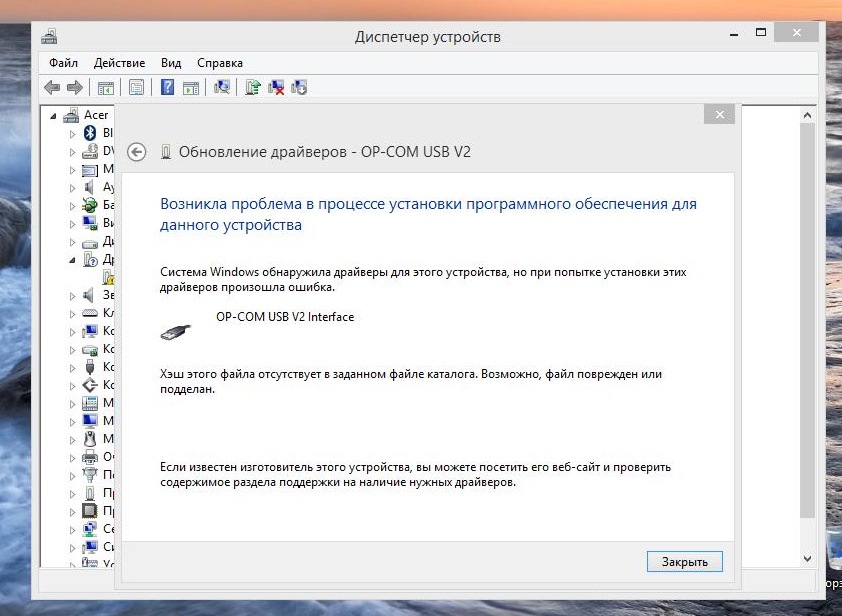The width and height of the screenshot is (842, 616).
Task: Open the Справка menu
Action: [x=220, y=63]
